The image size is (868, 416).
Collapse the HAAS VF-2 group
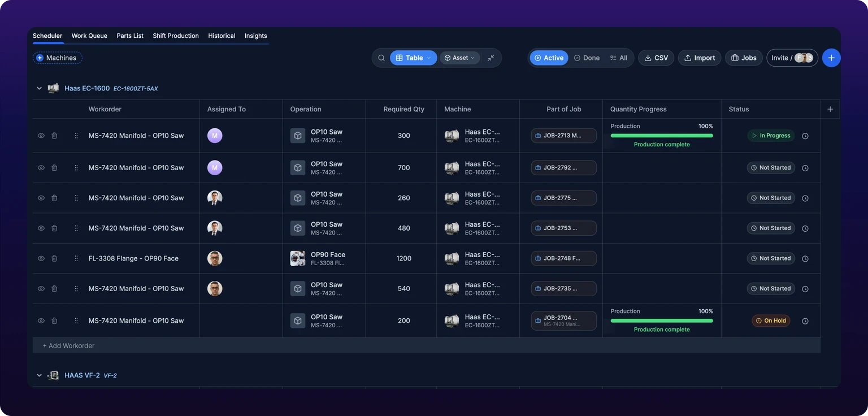pos(40,375)
